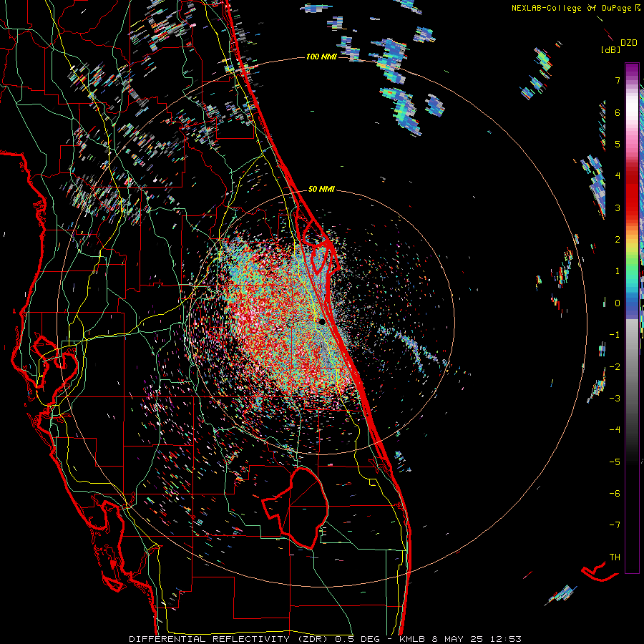Click the 3 dB value on color scale
644x644 pixels.
pos(618,208)
